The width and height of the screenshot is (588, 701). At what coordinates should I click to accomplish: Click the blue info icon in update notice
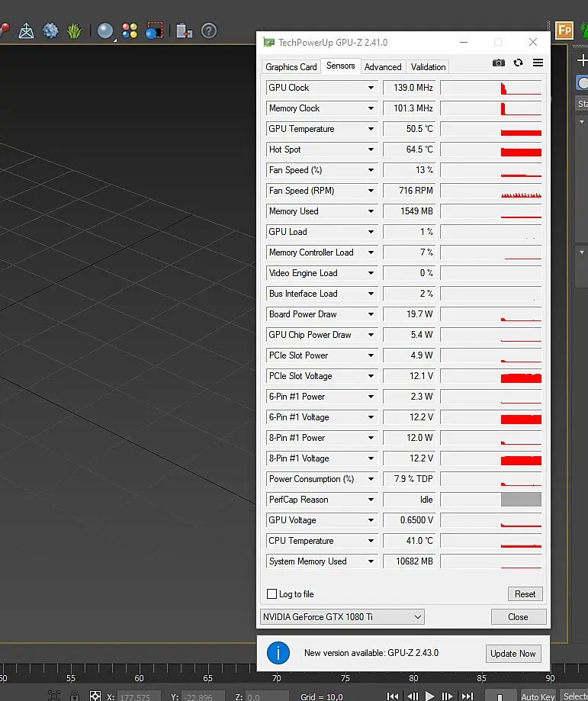[278, 653]
